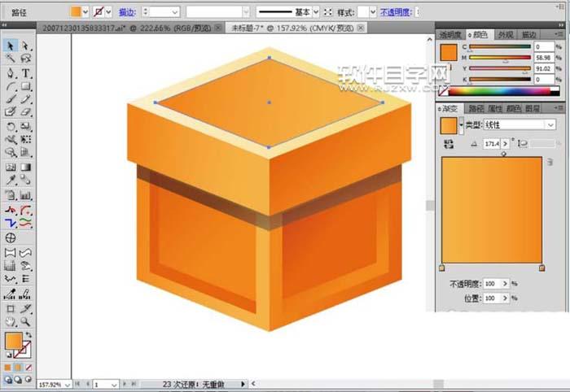
Task: Select the Column Graph tool
Action: coord(25,195)
